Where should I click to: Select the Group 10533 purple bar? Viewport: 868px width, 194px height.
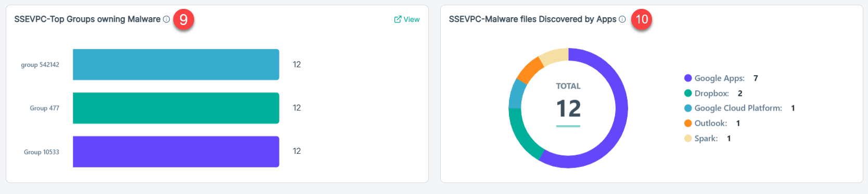[x=176, y=152]
